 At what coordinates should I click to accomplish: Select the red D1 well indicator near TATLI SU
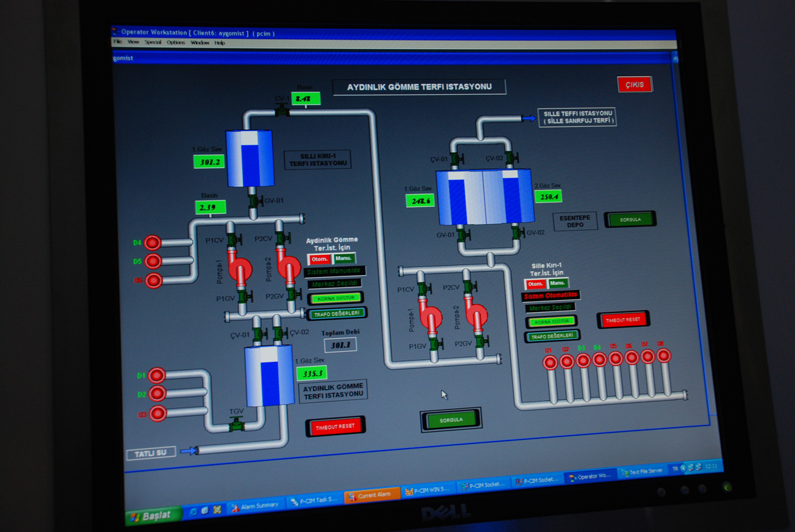pos(157,375)
